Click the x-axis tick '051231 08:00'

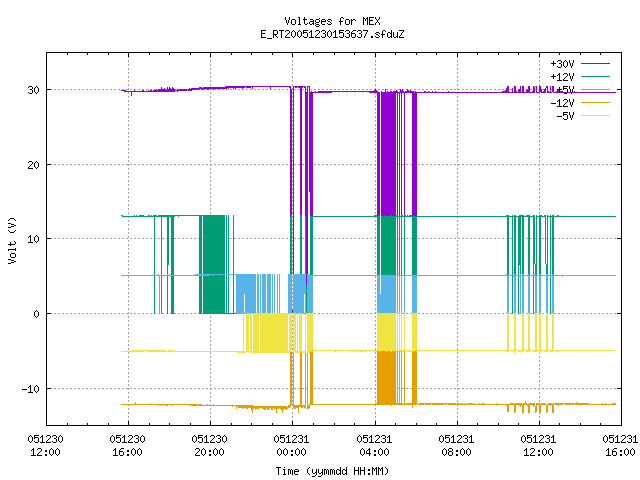pos(456,446)
